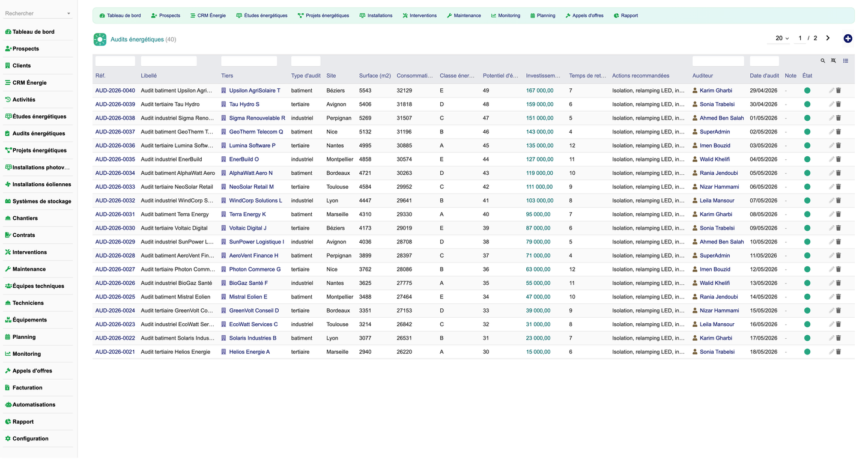Open Tableau de bord in top menu
Image resolution: width=868 pixels, height=465 pixels.
[120, 16]
